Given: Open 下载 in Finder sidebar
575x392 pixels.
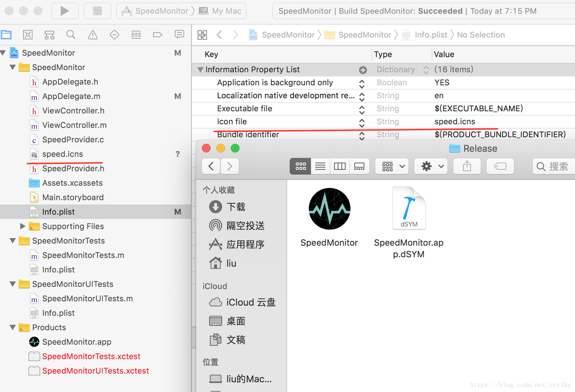Looking at the screenshot, I should pyautogui.click(x=228, y=207).
